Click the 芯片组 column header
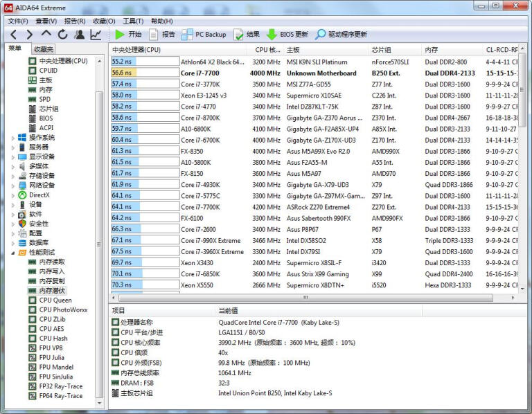The image size is (532, 414). tap(396, 50)
